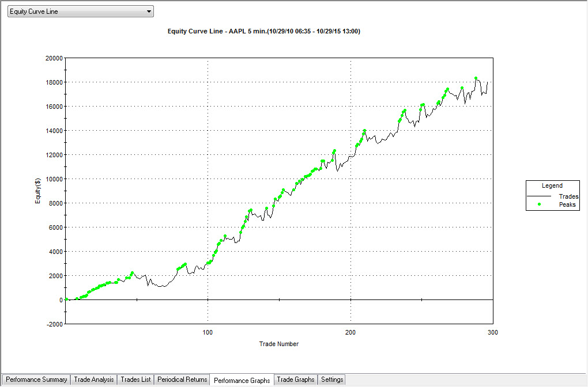Open the Trade Analysis tab
Image resolution: width=588 pixels, height=387 pixels.
point(95,380)
